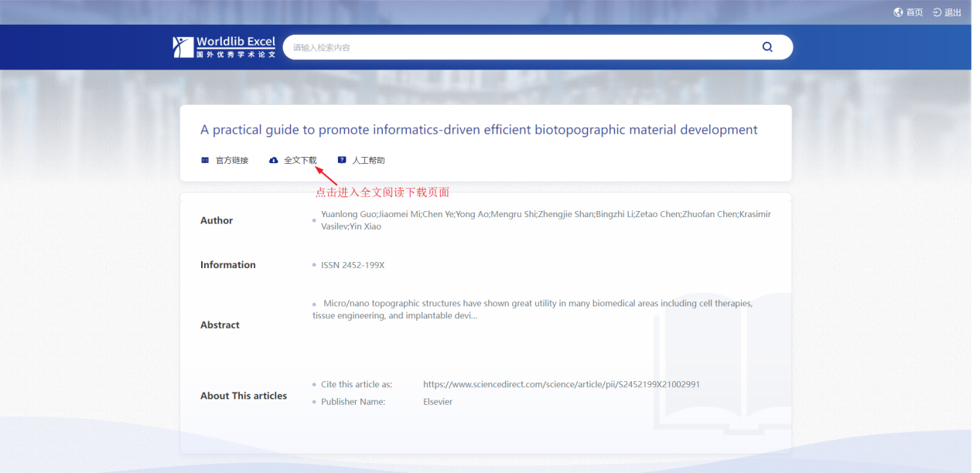
Task: Click the 人工帮助 question mark icon
Action: point(342,161)
